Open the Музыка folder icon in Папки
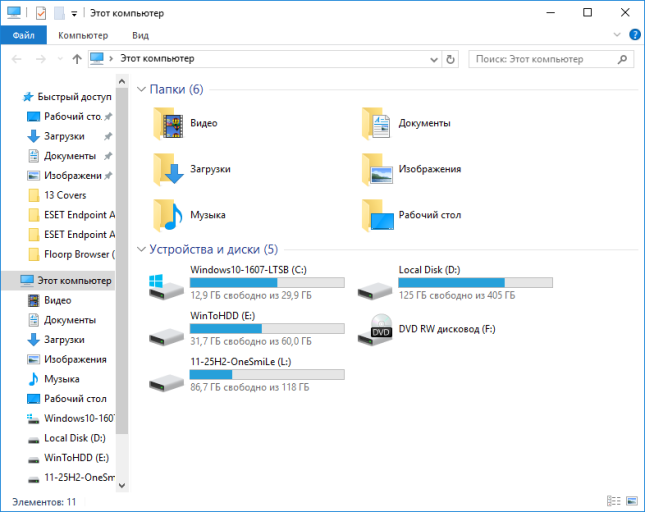 click(168, 215)
